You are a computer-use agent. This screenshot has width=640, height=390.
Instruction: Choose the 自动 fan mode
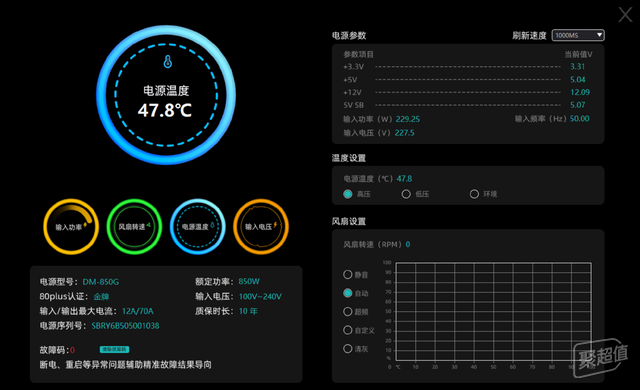(348, 293)
